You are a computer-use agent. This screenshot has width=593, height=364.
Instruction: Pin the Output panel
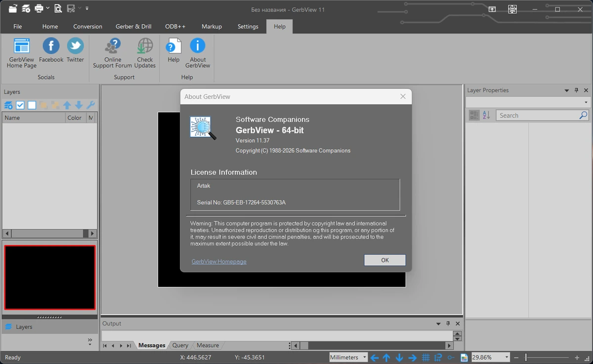tap(448, 324)
